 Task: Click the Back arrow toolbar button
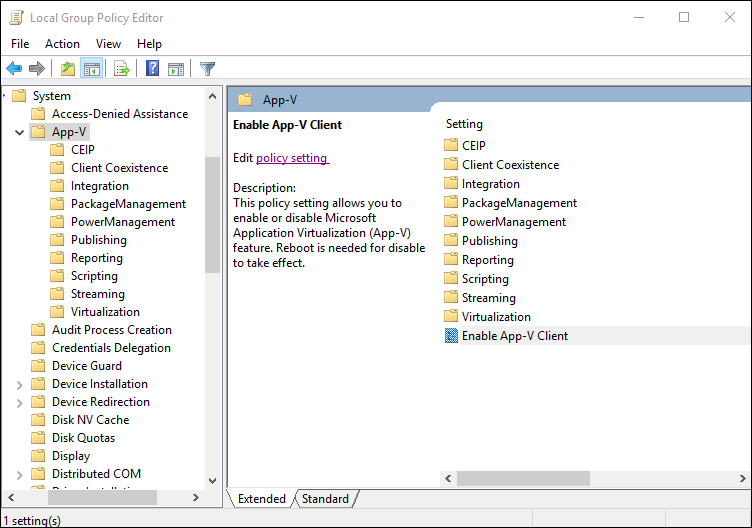click(14, 69)
